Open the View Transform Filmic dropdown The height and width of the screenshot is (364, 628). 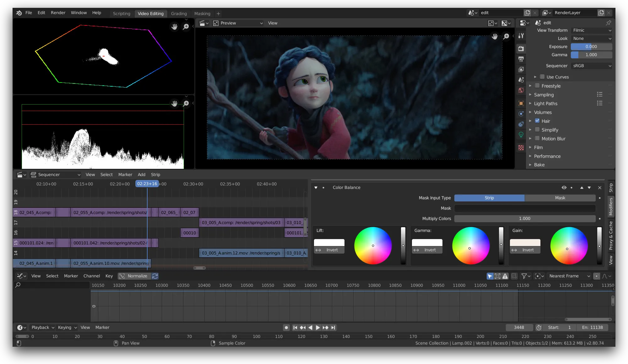(592, 30)
